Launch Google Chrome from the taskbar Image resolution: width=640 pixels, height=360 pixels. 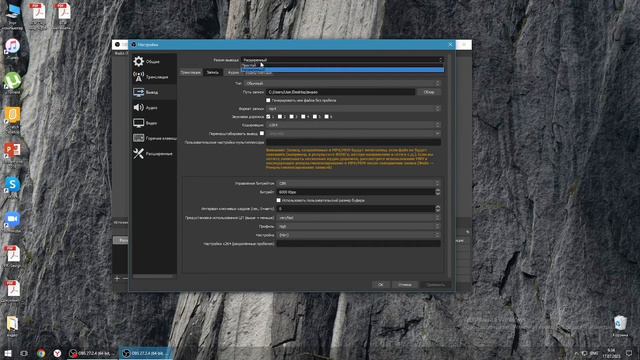[x=41, y=353]
